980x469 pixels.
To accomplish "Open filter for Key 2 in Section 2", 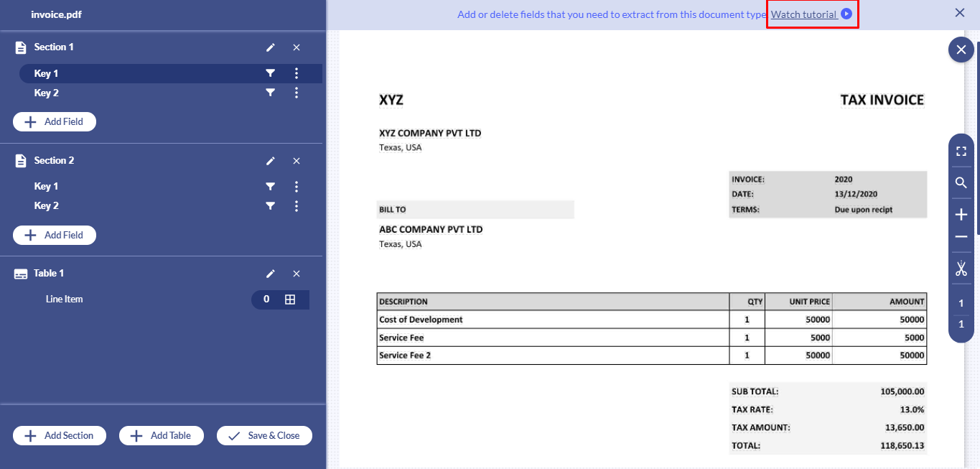I will [x=270, y=206].
